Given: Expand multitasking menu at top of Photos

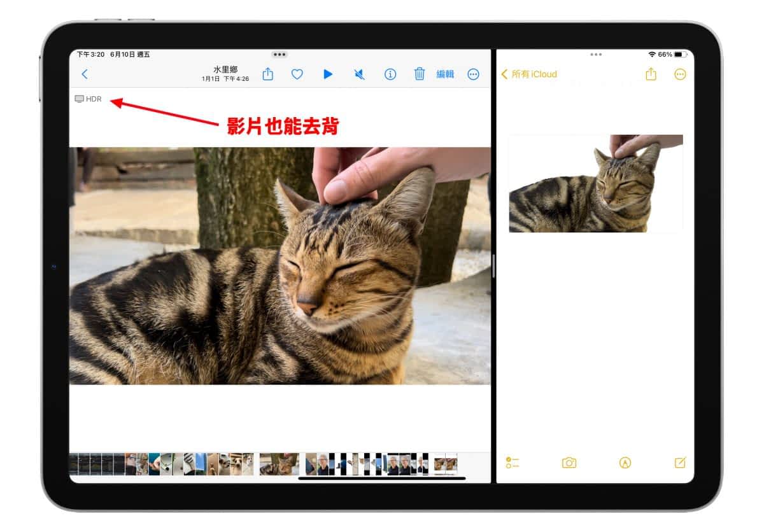Looking at the screenshot, I should (279, 55).
